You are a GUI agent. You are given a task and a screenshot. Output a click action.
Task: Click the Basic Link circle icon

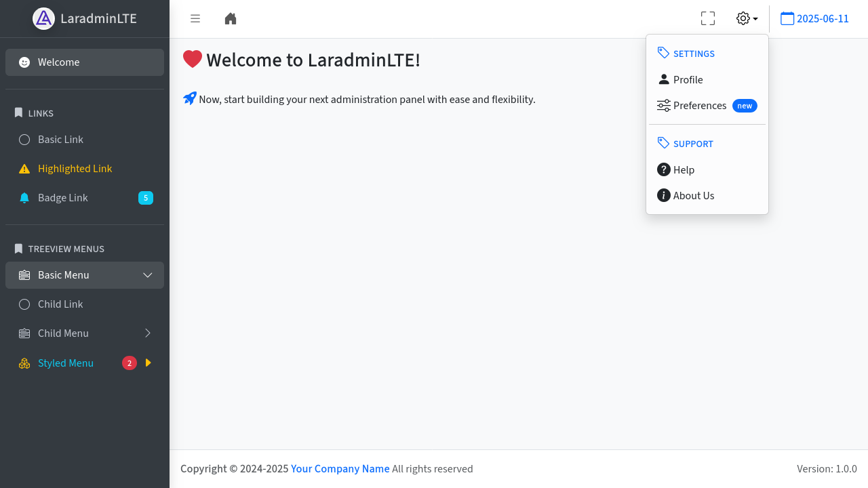24,140
